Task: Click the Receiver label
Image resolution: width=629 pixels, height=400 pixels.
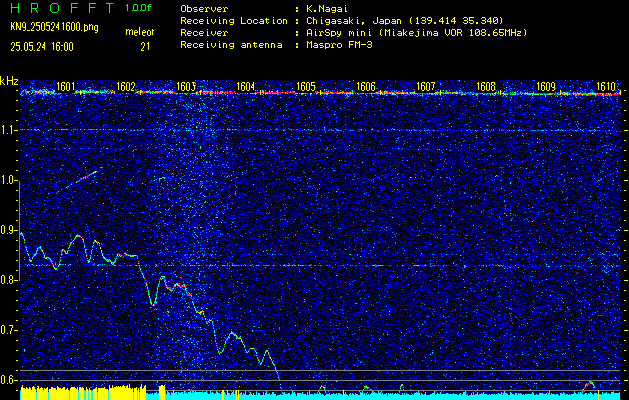Action: click(204, 32)
